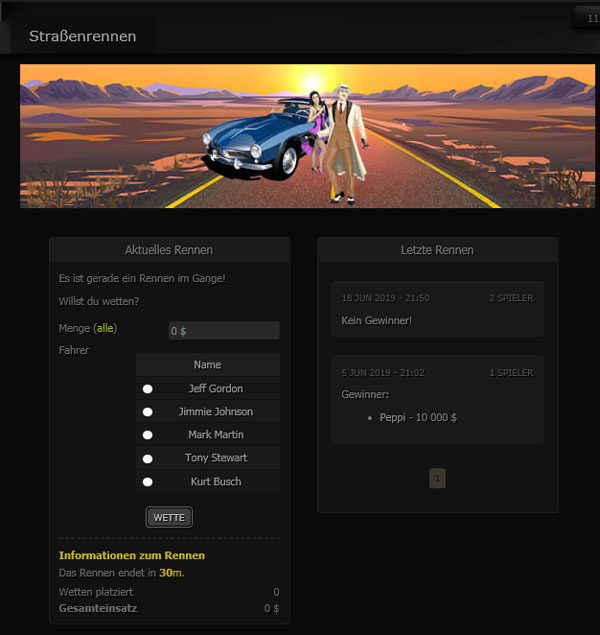Image resolution: width=600 pixels, height=635 pixels.
Task: Select Kurt Busch radio option
Action: [x=148, y=482]
